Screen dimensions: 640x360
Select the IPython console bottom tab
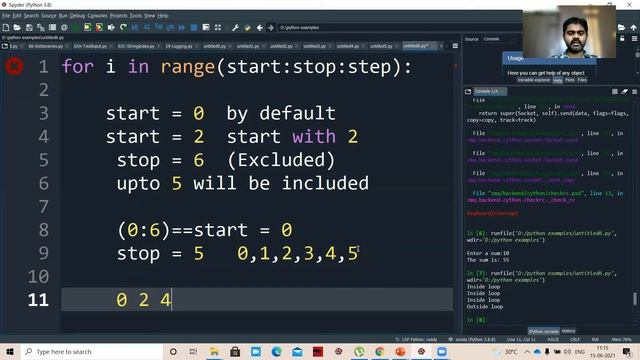pyautogui.click(x=544, y=331)
